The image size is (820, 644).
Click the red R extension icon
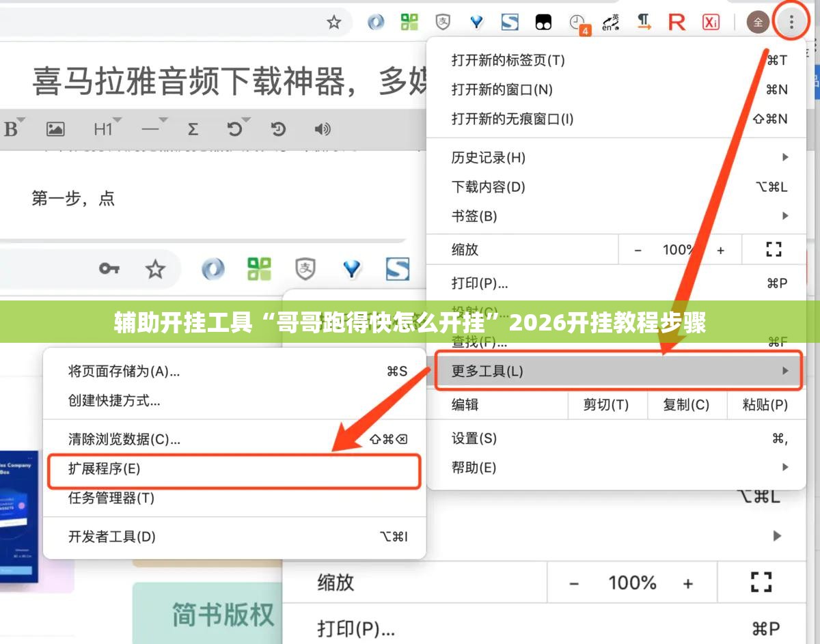pos(676,22)
